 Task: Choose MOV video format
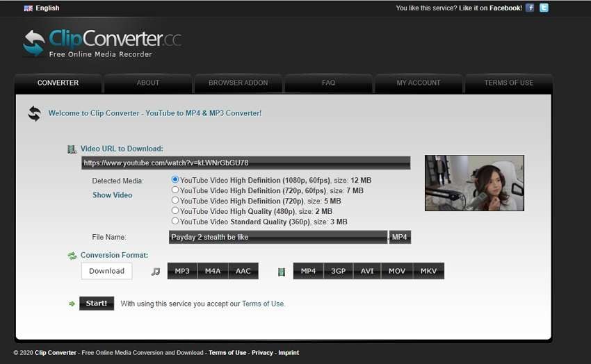point(397,271)
